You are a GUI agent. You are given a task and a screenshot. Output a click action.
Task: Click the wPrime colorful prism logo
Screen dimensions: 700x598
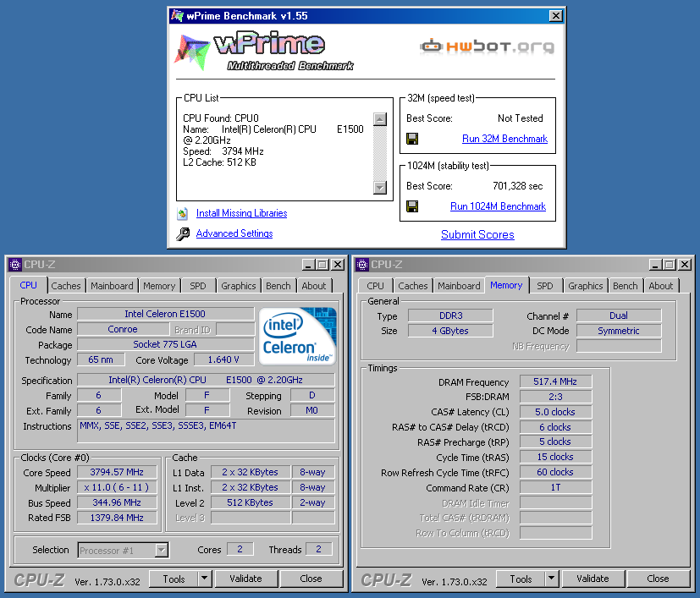point(192,52)
